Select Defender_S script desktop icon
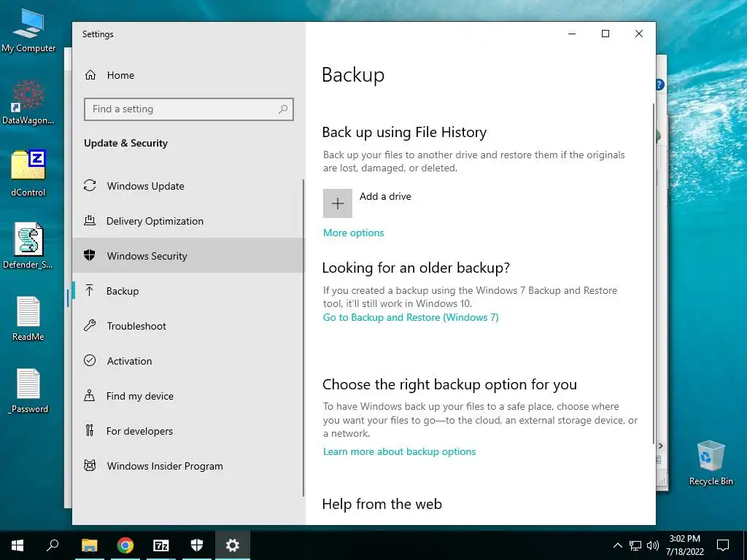 click(x=28, y=246)
